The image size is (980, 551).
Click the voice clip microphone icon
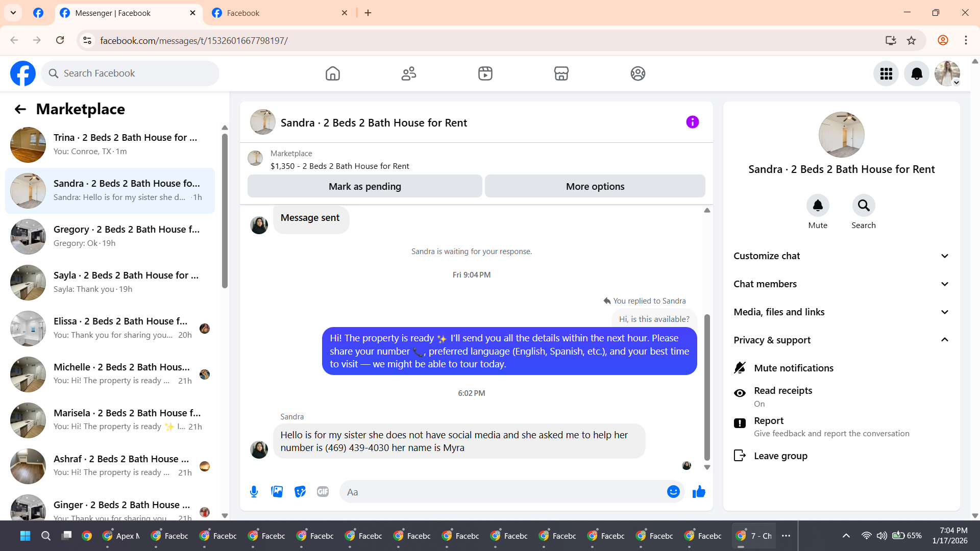coord(254,492)
